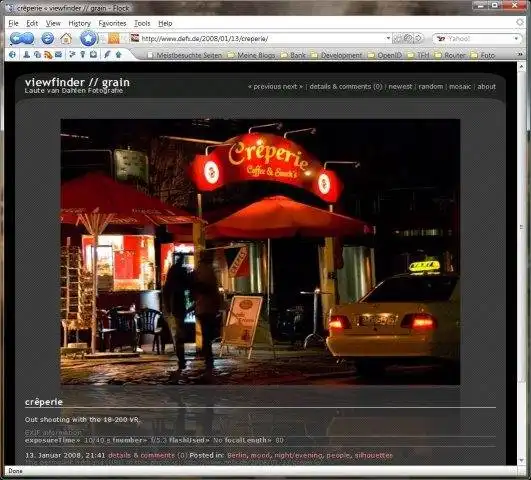
Task: Open the Router bookmarks folder
Action: tap(450, 55)
